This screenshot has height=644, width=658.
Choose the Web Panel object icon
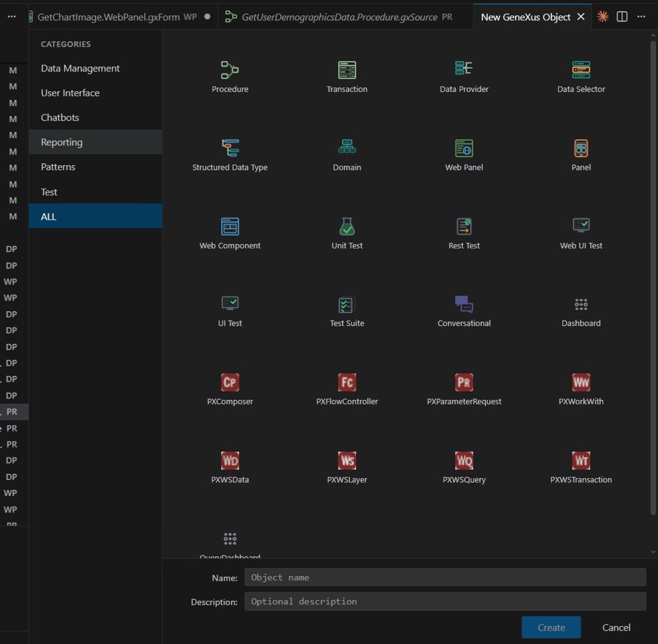(x=464, y=148)
